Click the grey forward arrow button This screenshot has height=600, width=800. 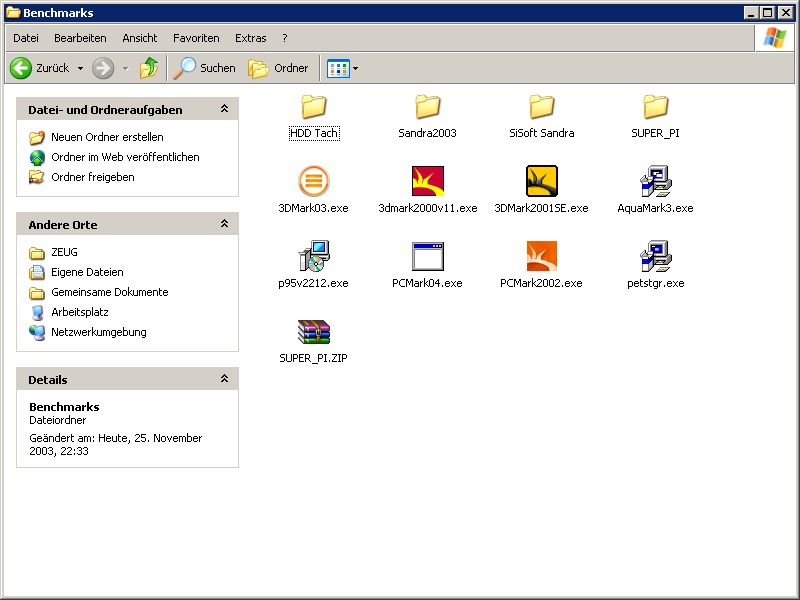click(x=103, y=68)
